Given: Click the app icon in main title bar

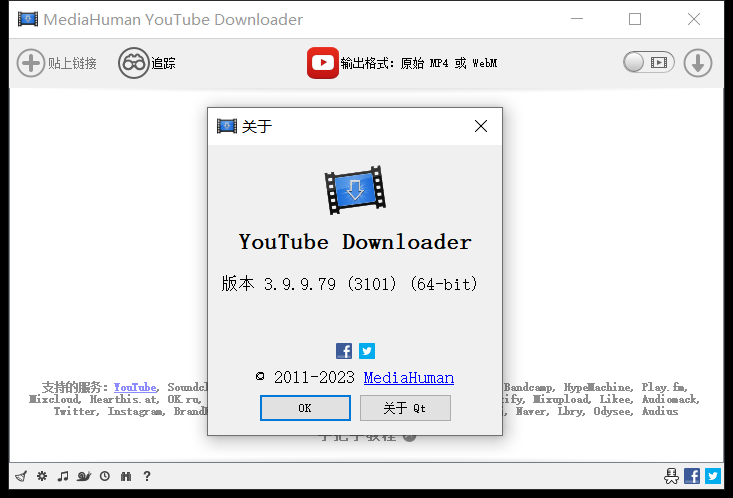Looking at the screenshot, I should 28,19.
